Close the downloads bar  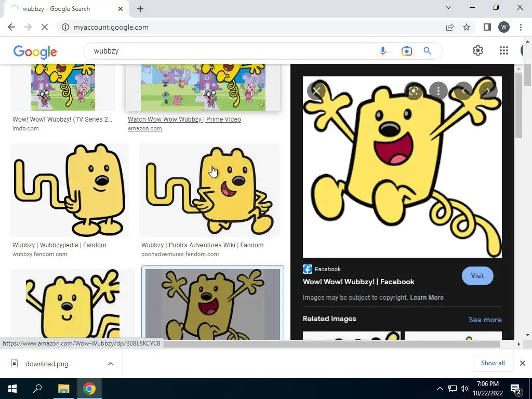523,363
